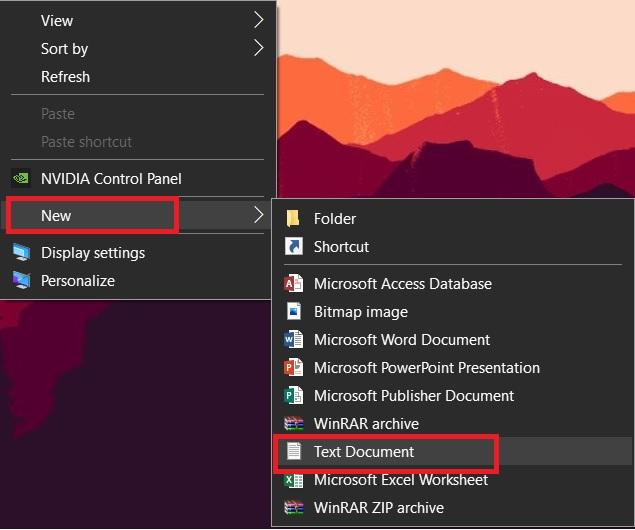635x530 pixels.
Task: Click the Shortcut arrow icon
Action: coord(294,246)
